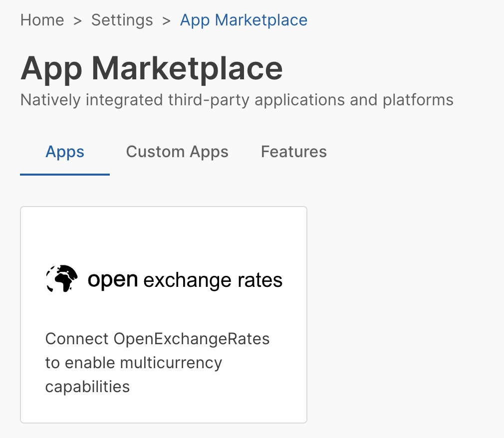Select the Apps tab

(x=65, y=152)
